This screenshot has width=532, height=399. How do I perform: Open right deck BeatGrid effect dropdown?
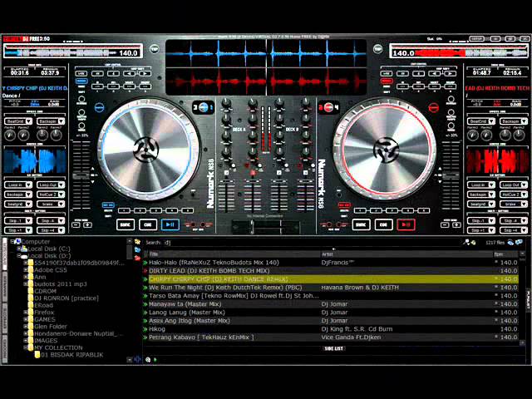pyautogui.click(x=481, y=121)
